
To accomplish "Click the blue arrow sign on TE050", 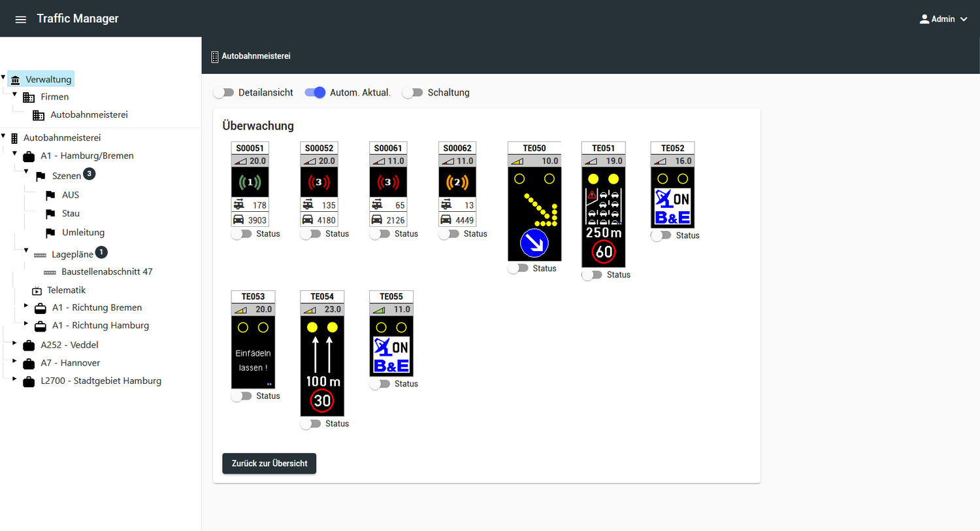I will pyautogui.click(x=534, y=243).
